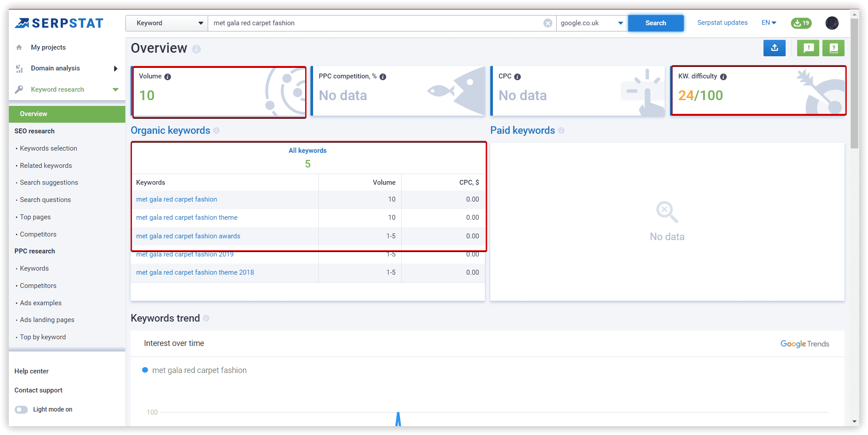Open the Organic keywords section link
This screenshot has height=435, width=868.
tap(170, 130)
